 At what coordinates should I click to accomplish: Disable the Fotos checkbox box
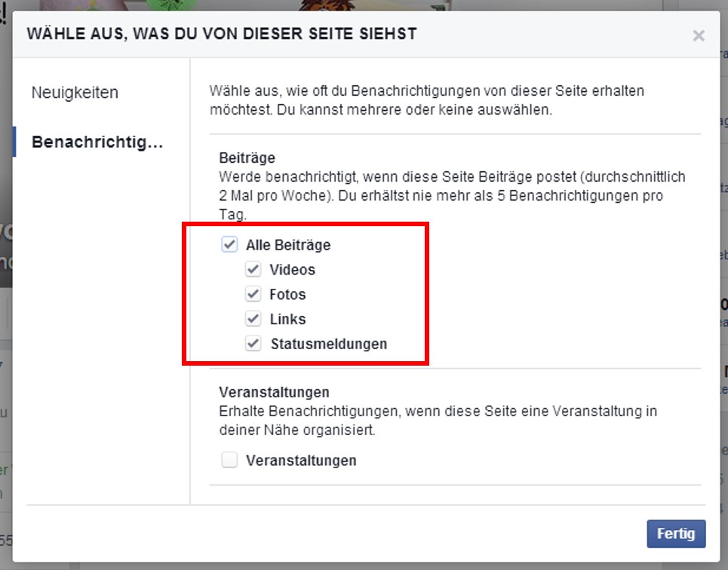coord(253,294)
